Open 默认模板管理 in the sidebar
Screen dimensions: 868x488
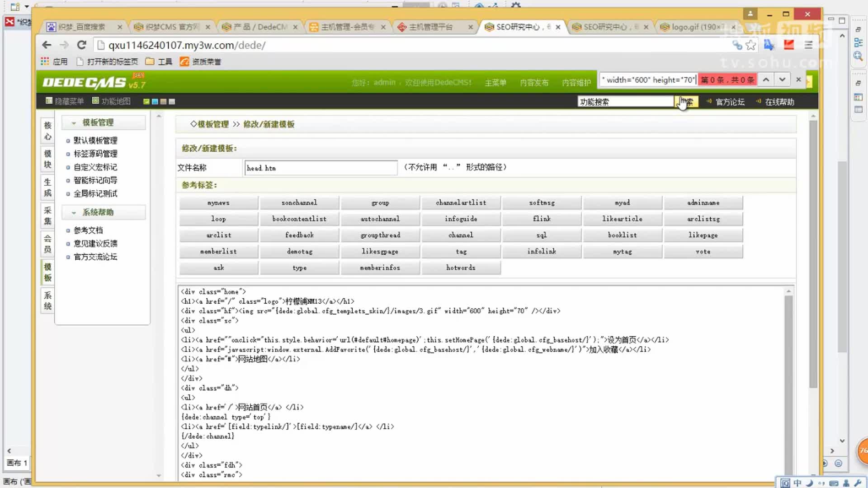tap(95, 141)
